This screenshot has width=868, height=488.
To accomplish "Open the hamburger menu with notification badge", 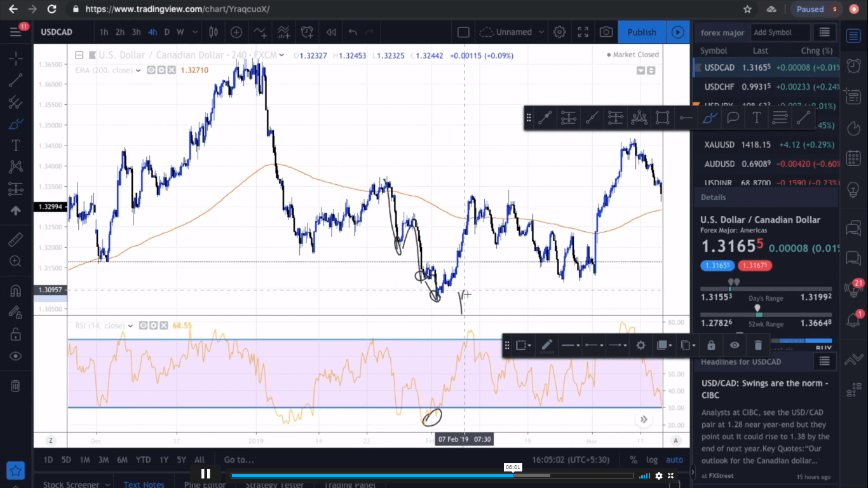I will coord(16,32).
